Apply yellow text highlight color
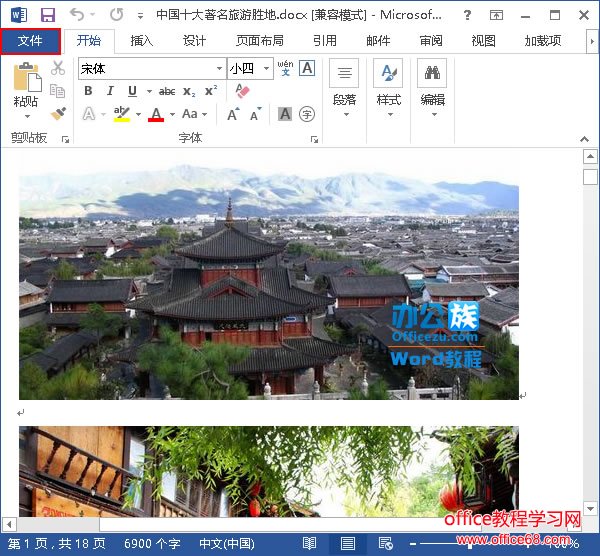600x556 pixels. [x=122, y=114]
